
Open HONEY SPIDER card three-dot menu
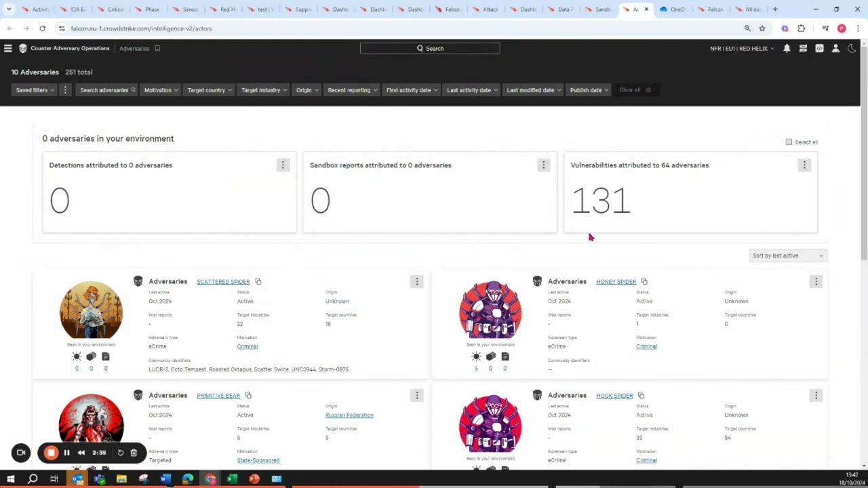click(816, 281)
